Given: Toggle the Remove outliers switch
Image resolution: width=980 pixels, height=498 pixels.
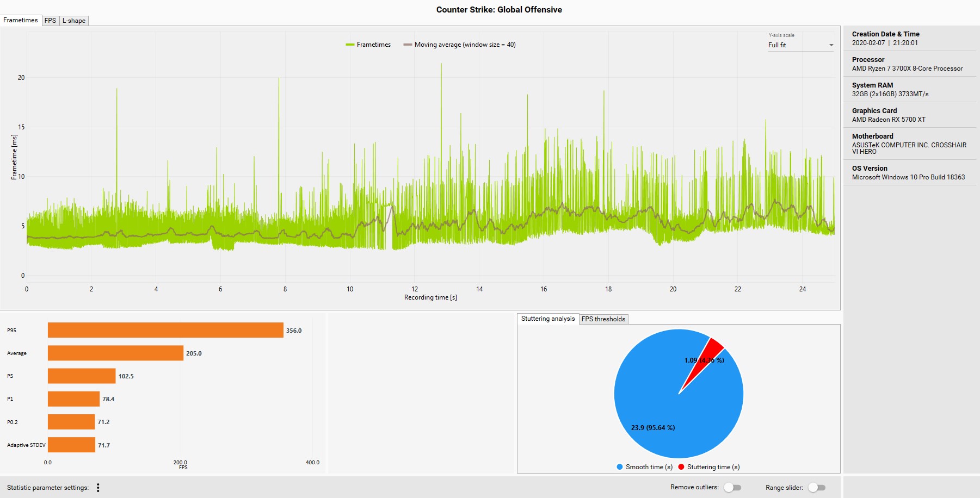Looking at the screenshot, I should coord(732,487).
